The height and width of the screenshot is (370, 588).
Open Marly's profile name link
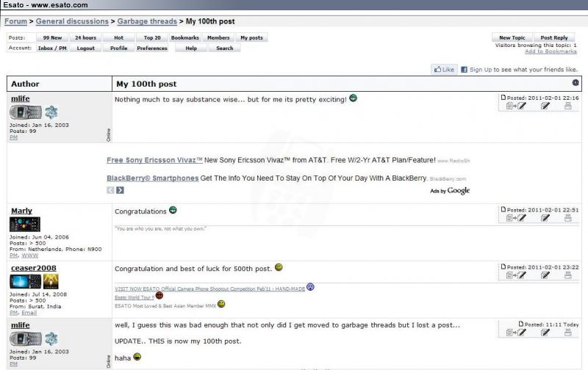point(21,211)
